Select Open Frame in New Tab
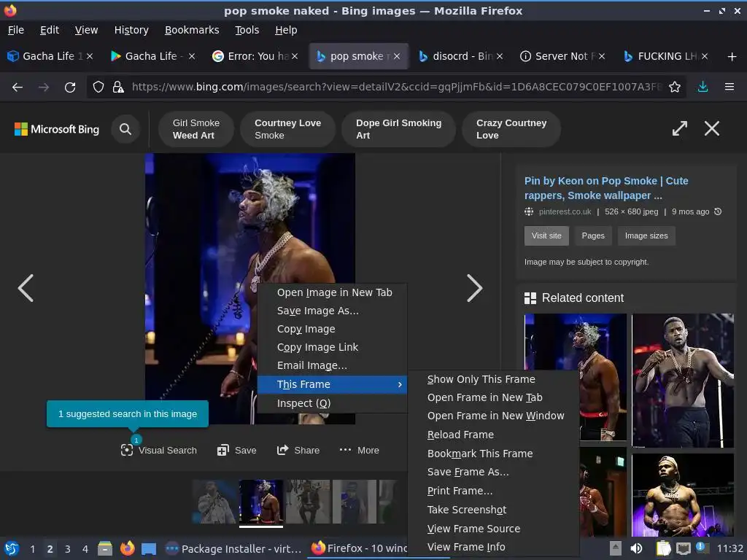The width and height of the screenshot is (747, 560). (494, 397)
